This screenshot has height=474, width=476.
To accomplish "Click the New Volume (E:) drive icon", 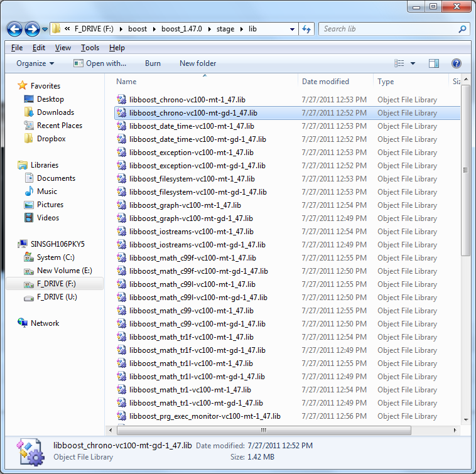I will click(x=29, y=271).
